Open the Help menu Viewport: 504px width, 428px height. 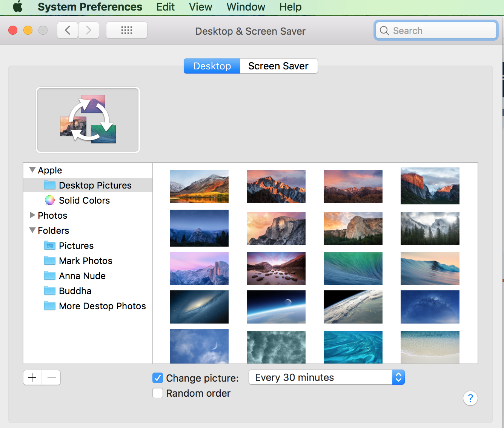(290, 7)
